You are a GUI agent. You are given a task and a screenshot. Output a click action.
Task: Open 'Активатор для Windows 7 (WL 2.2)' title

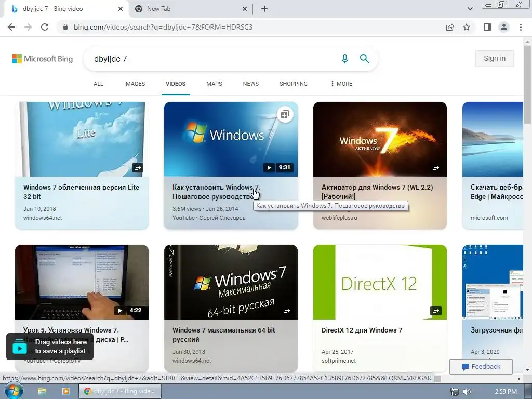tap(377, 192)
